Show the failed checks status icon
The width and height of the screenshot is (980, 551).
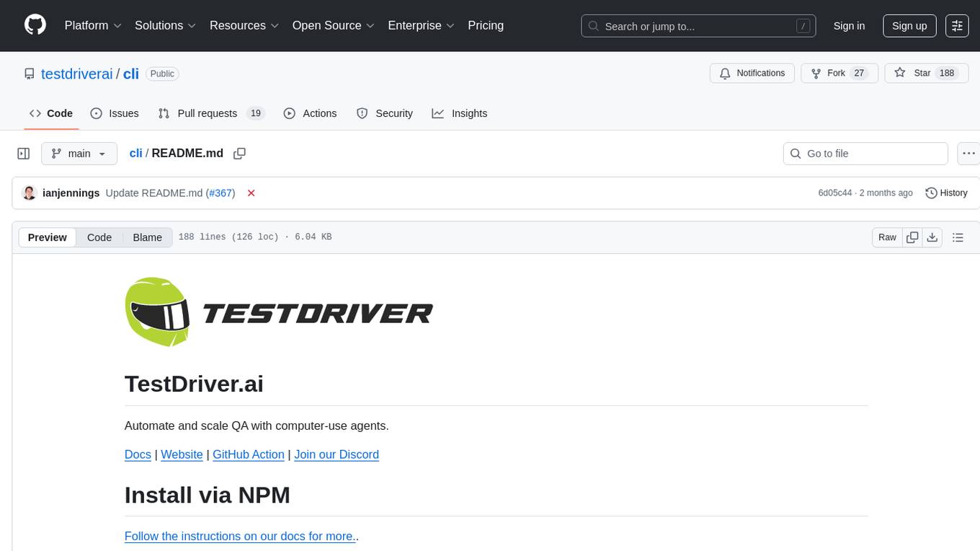point(251,193)
